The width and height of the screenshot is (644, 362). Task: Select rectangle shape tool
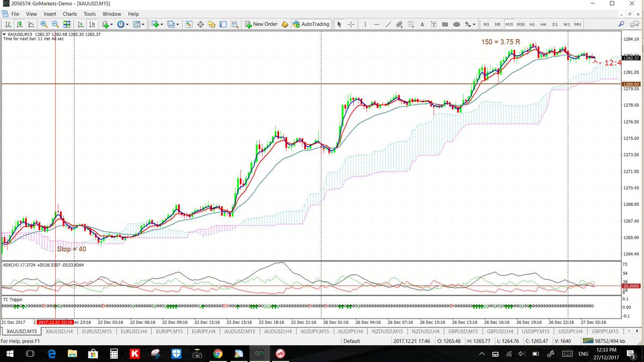[445, 24]
